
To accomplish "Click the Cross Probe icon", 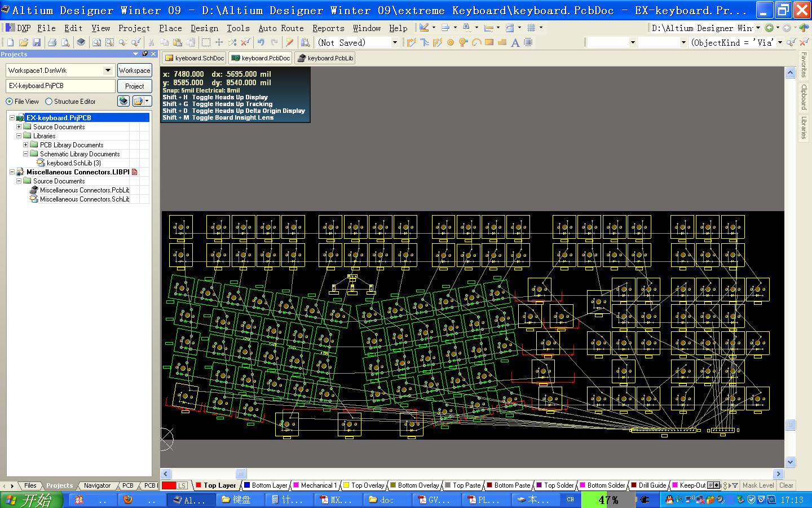I will (289, 42).
